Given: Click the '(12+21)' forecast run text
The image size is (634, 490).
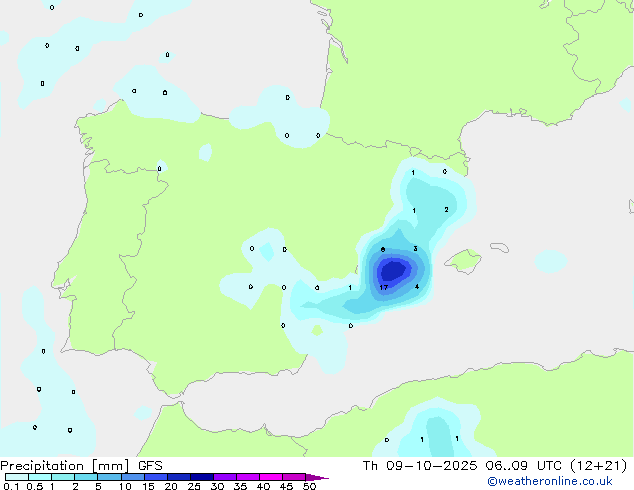Looking at the screenshot, I should pos(598,466).
